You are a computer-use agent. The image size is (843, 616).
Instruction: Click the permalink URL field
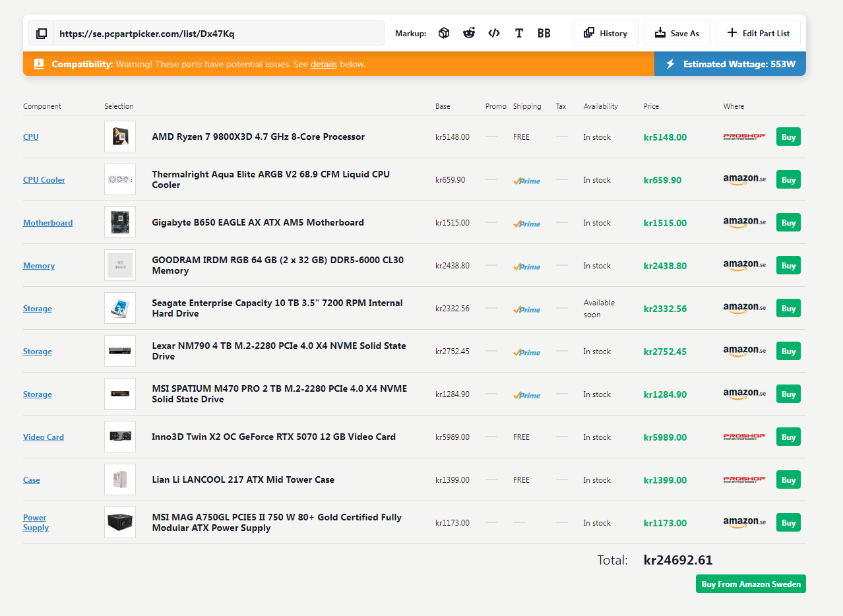tap(218, 34)
